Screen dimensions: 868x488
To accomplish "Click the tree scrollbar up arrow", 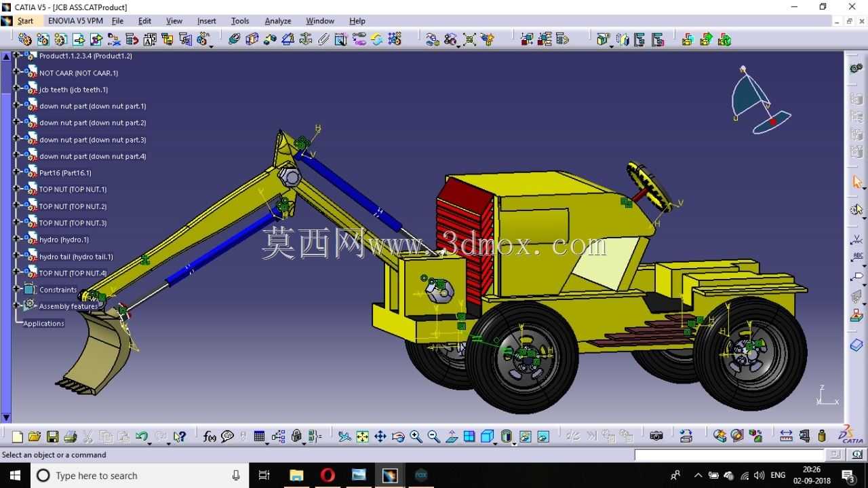I will pos(6,56).
